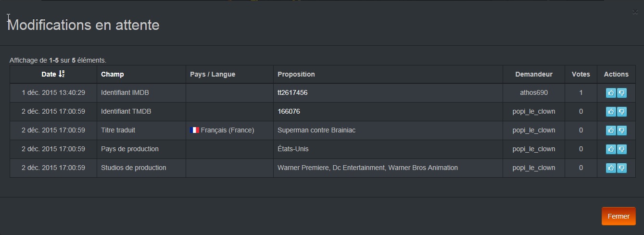Screen dimensions: 644x235
Task: Downvote the tt2617456 IMDB identifier proposal
Action: [x=622, y=93]
